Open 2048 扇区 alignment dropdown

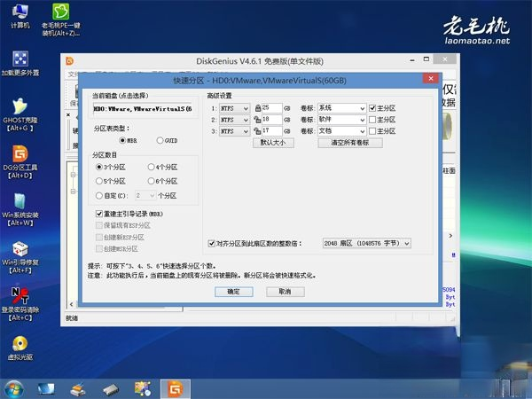point(366,243)
